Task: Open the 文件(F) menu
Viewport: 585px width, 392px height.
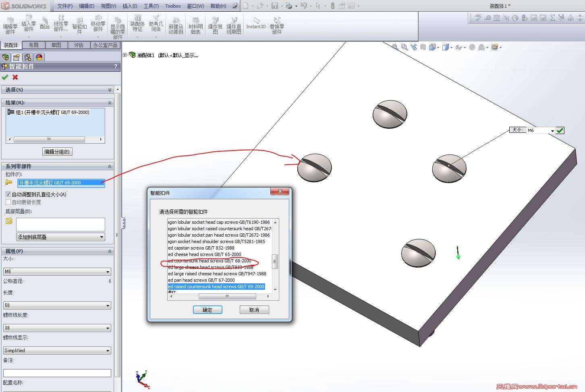Action: click(x=65, y=6)
